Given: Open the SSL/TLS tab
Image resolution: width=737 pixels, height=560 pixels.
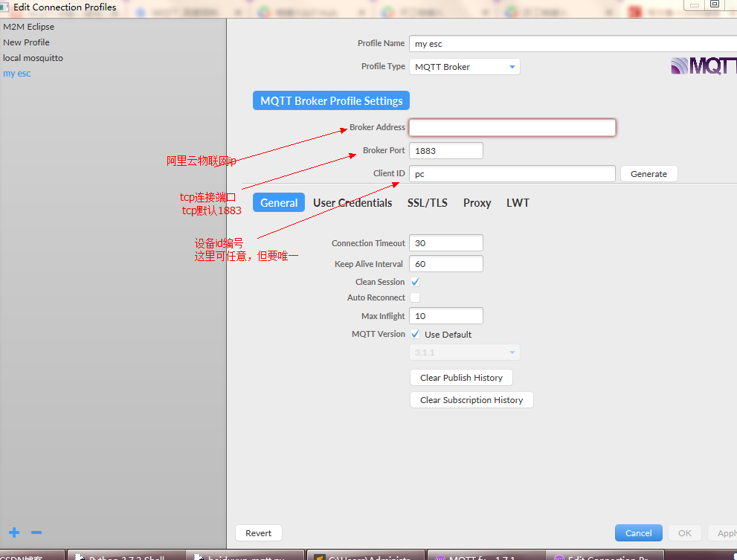Looking at the screenshot, I should [x=428, y=202].
